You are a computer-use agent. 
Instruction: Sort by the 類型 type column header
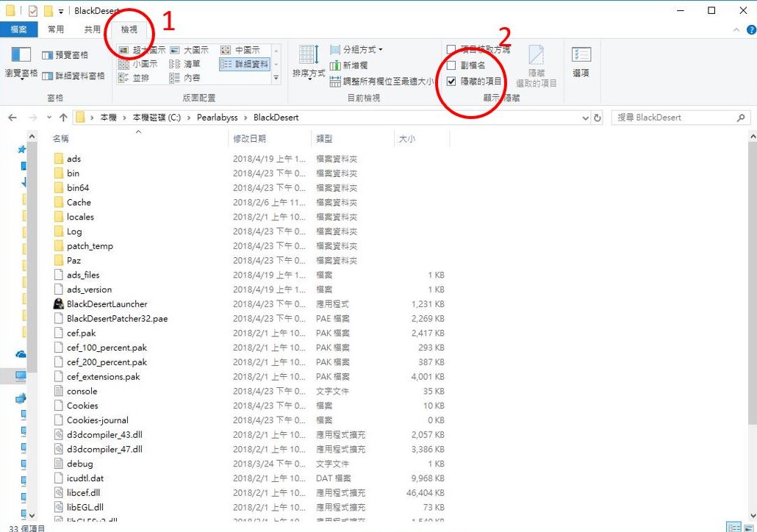(353, 139)
